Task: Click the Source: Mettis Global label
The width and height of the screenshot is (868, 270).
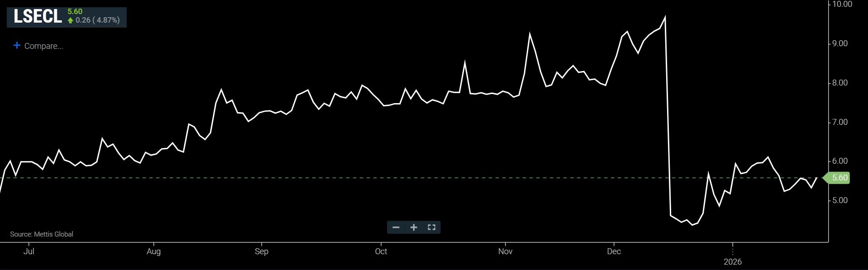Action: (42, 234)
